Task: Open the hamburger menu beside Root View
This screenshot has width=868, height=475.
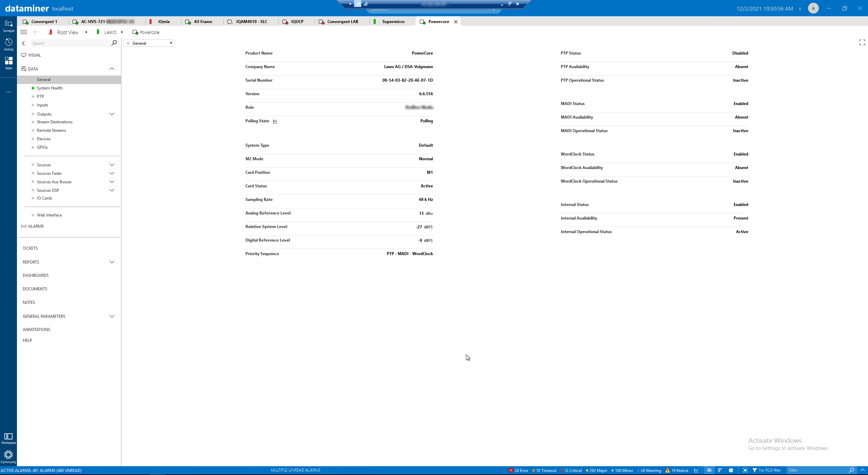Action: [24, 32]
